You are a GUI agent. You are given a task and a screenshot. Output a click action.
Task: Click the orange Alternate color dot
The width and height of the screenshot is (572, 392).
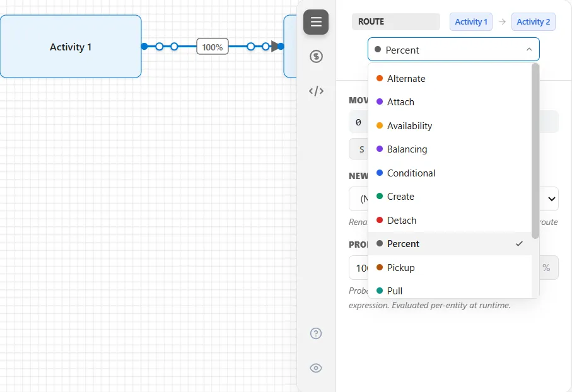[x=380, y=78]
